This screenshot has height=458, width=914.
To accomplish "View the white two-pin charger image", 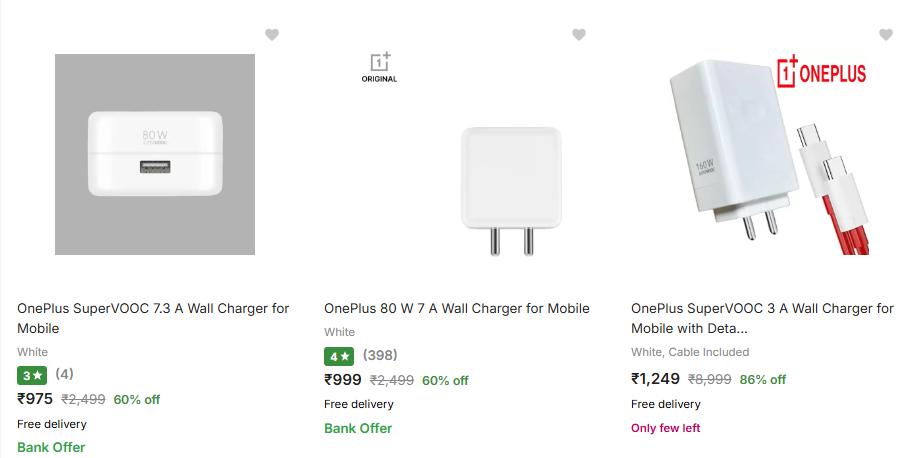I will (x=511, y=191).
